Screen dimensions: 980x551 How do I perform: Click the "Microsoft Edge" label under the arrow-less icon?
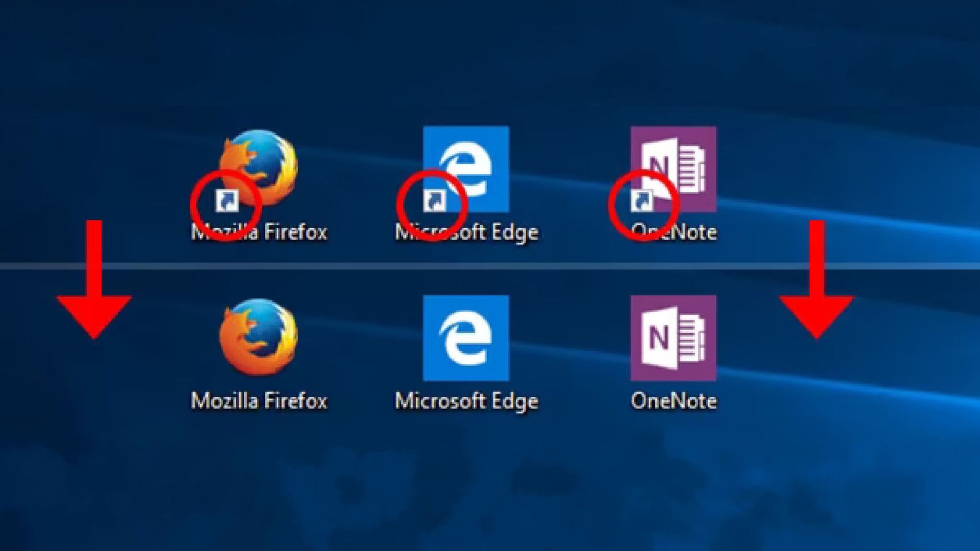466,402
